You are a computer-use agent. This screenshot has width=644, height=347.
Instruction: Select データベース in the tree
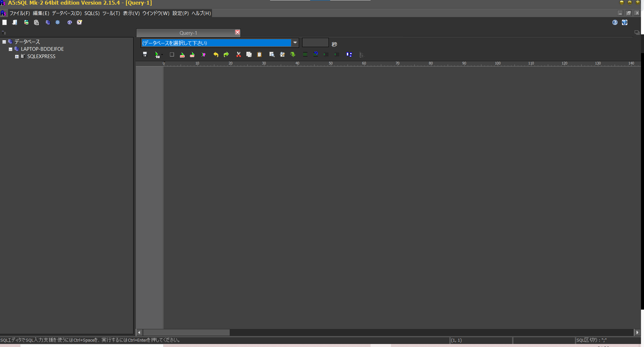point(27,42)
